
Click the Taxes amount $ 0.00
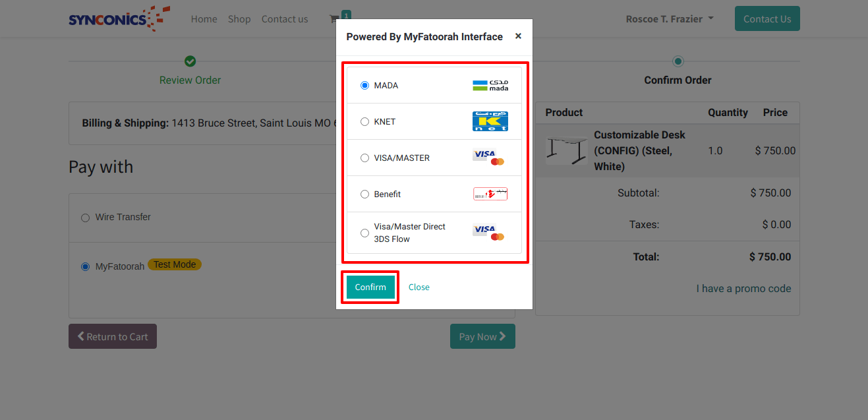click(x=776, y=225)
